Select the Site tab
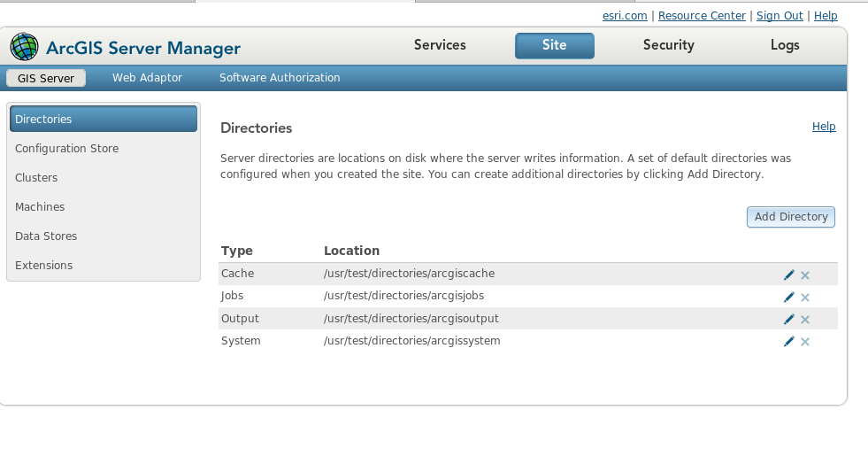Screen dimensions: 868x472 click(x=554, y=45)
